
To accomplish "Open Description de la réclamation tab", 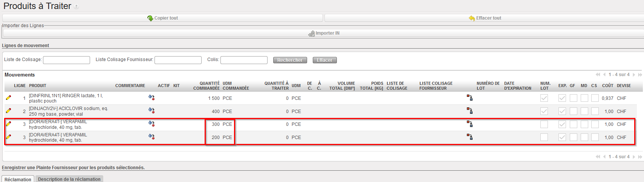I will point(69,179).
